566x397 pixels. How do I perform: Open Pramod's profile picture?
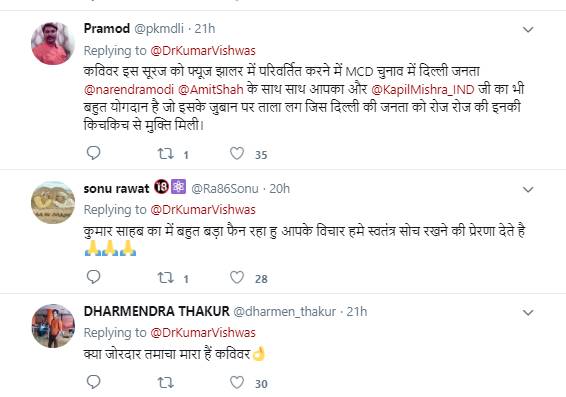(x=53, y=43)
